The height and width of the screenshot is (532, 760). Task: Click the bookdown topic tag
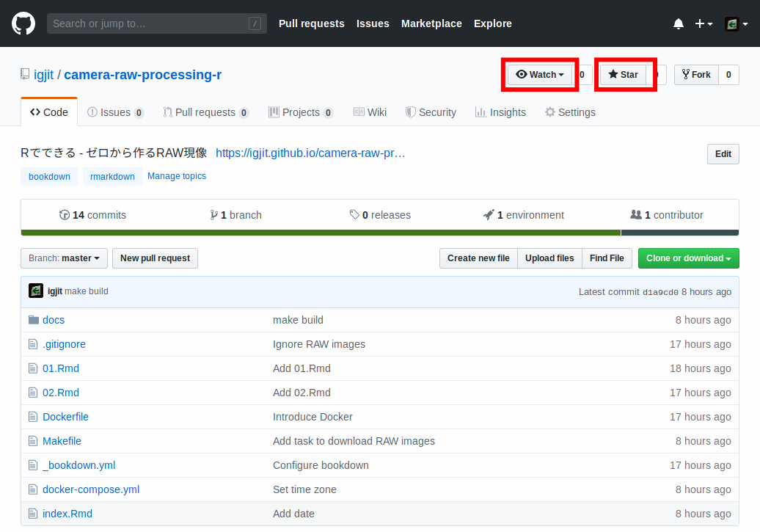49,177
